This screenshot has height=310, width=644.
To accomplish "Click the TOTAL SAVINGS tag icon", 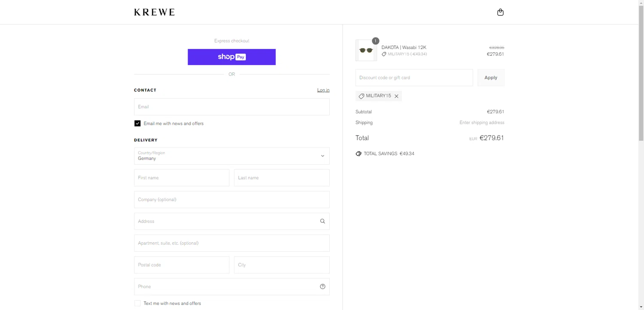I will pos(358,154).
